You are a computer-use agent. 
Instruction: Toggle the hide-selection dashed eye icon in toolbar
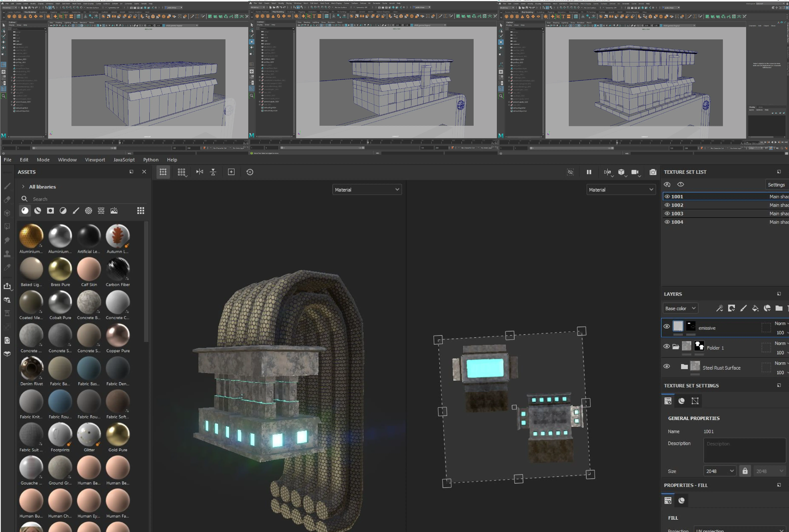tap(570, 172)
